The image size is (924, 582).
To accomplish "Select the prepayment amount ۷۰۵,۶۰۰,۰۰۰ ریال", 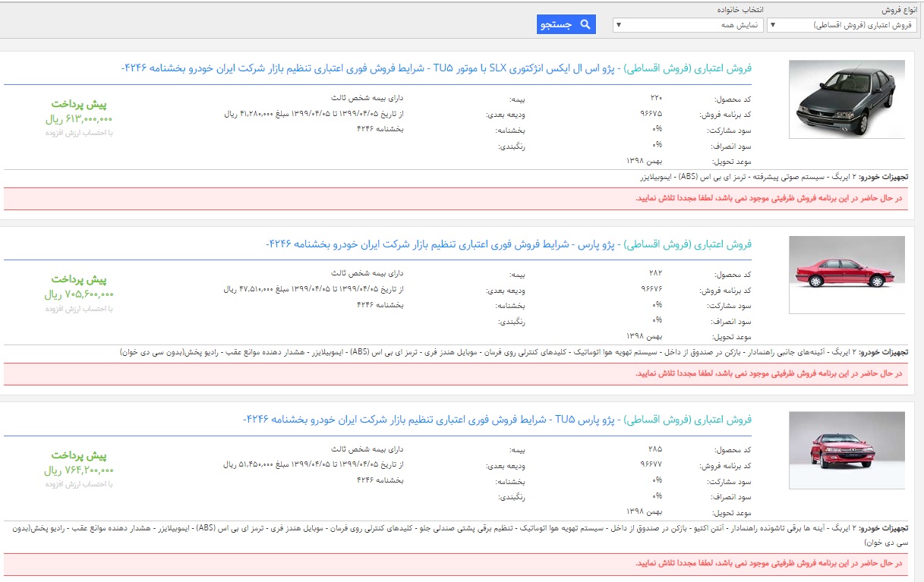I will click(x=78, y=294).
